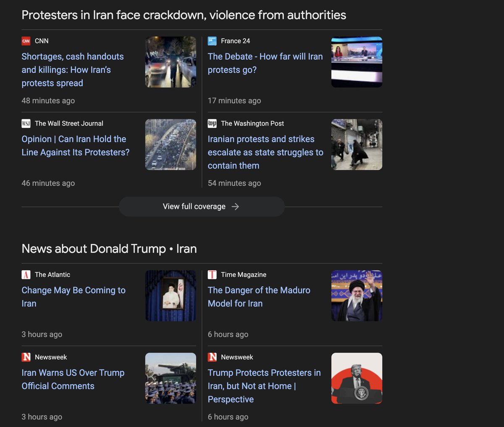Viewport: 504px width, 427px height.
Task: Click the arrow in View full coverage
Action: (235, 206)
